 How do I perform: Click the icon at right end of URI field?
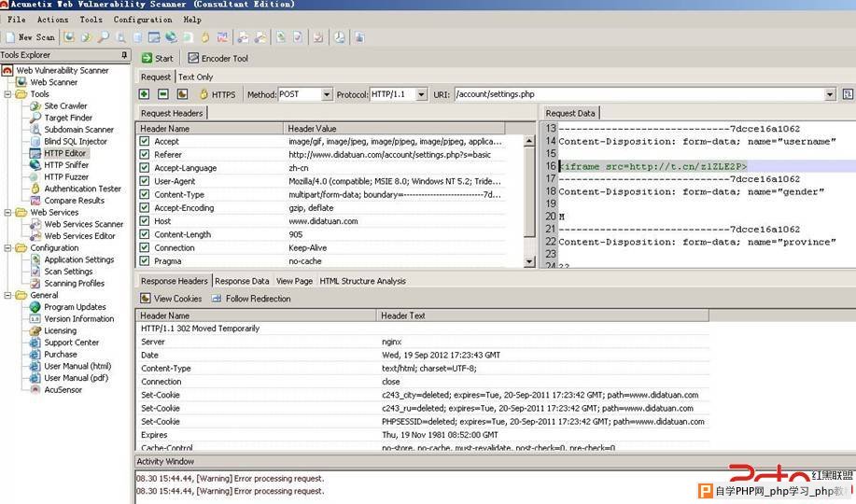pyautogui.click(x=848, y=94)
